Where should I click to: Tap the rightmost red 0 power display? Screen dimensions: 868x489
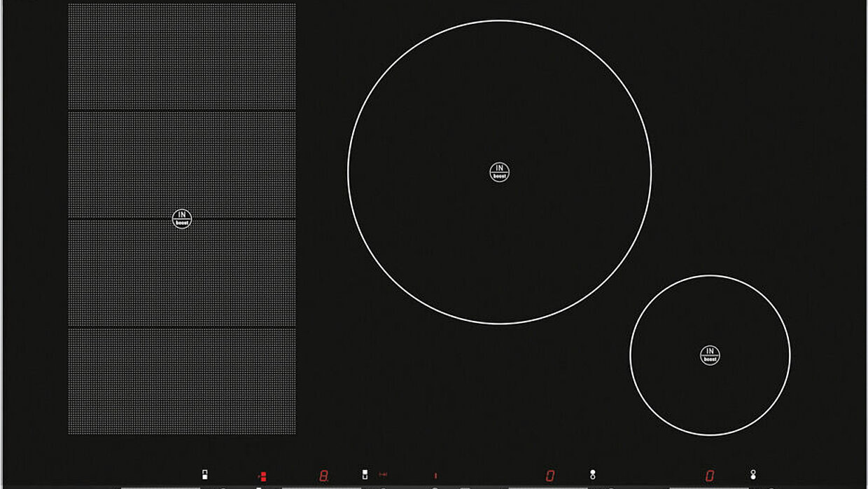[710, 476]
